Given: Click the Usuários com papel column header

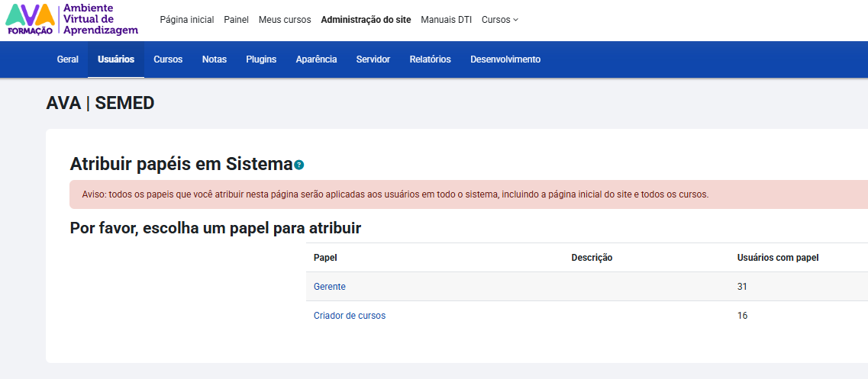Looking at the screenshot, I should tap(778, 257).
